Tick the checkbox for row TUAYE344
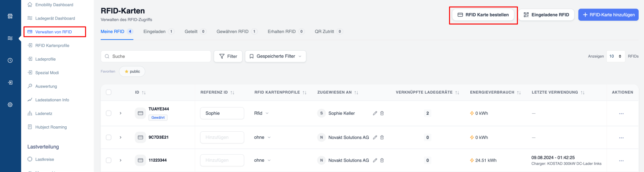 [108, 113]
